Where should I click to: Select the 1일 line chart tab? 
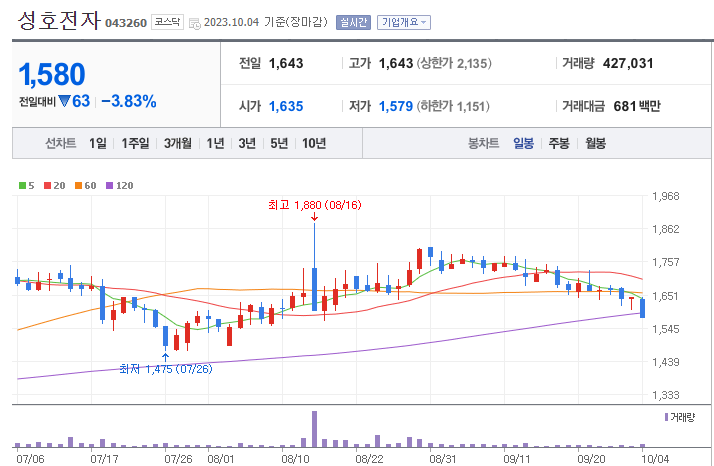[x=98, y=143]
